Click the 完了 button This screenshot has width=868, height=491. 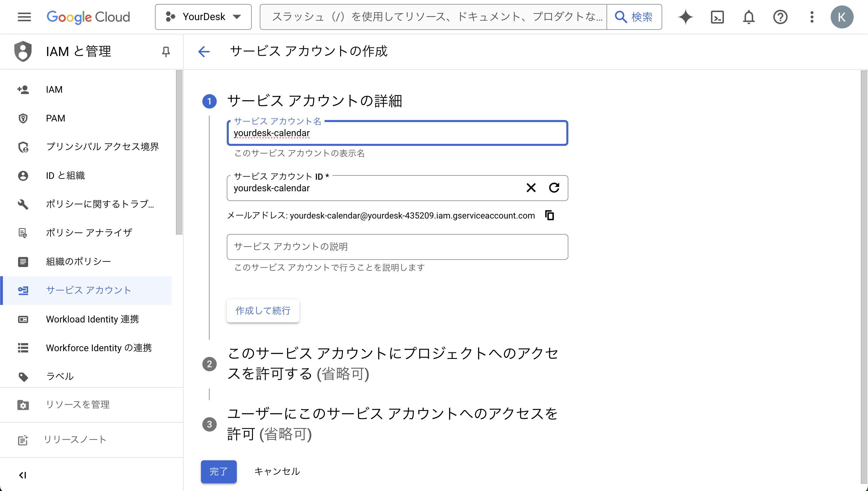[x=218, y=471]
